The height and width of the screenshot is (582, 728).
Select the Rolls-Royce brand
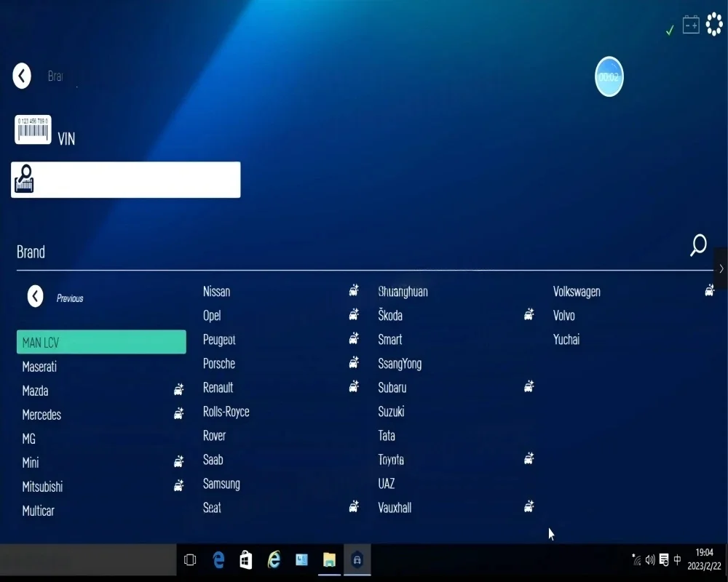pyautogui.click(x=226, y=412)
